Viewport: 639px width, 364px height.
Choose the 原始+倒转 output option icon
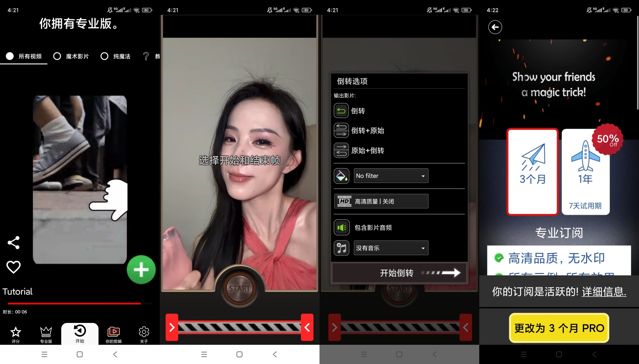341,150
